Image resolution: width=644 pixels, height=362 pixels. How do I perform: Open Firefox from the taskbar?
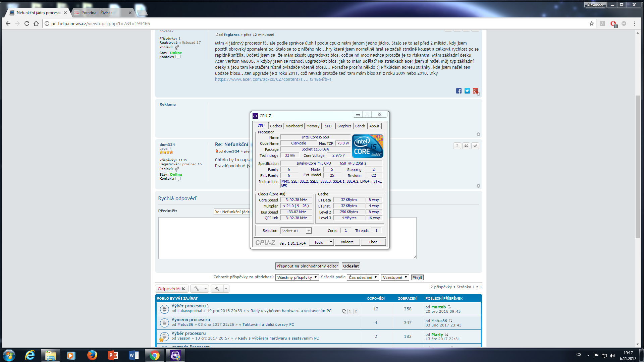92,355
